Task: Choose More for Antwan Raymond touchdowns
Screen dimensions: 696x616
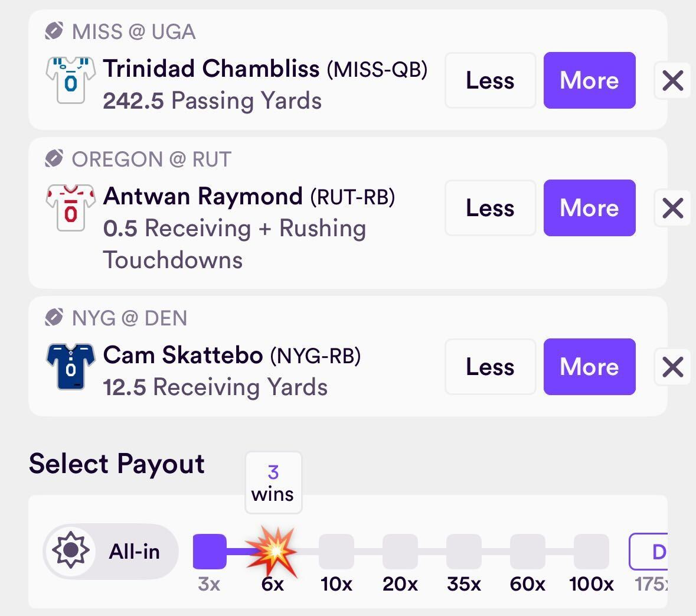Action: point(589,208)
